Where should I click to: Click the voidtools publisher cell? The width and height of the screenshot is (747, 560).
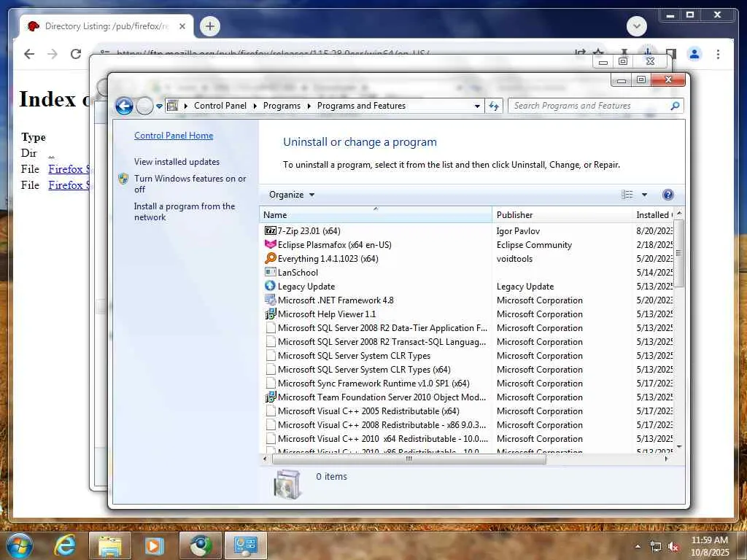click(514, 258)
